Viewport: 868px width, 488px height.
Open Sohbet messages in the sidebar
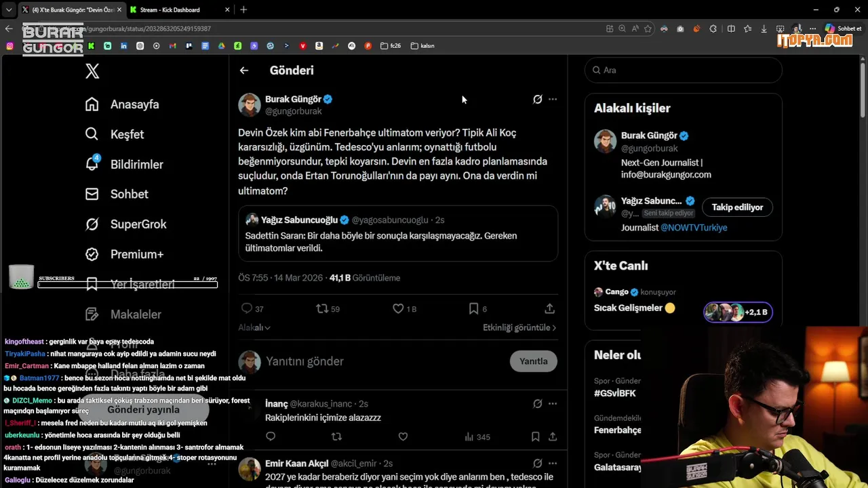click(117, 194)
